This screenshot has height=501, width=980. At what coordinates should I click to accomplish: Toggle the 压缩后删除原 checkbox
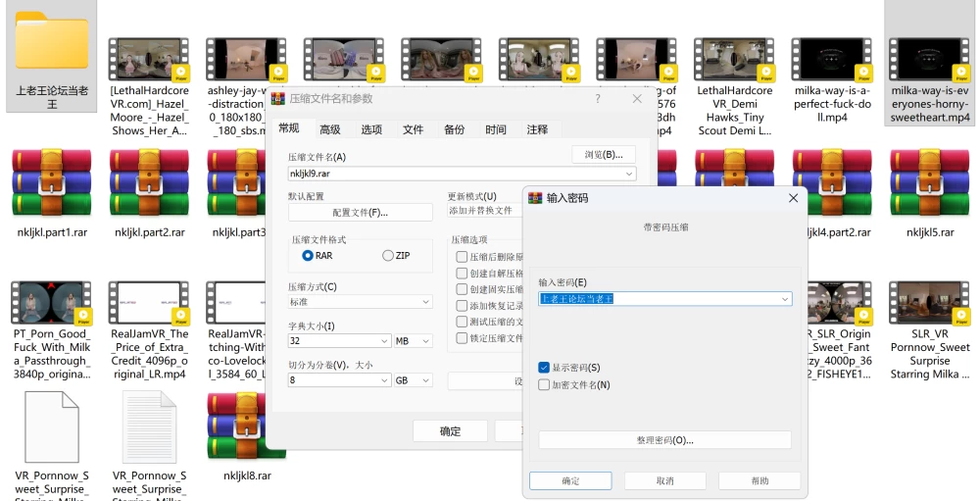tap(462, 257)
